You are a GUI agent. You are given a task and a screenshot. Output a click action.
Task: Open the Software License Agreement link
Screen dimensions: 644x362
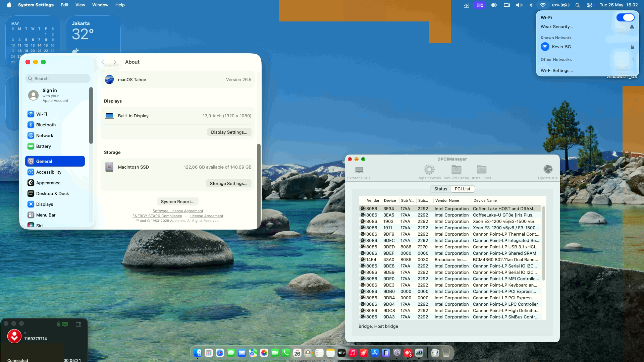tap(178, 211)
